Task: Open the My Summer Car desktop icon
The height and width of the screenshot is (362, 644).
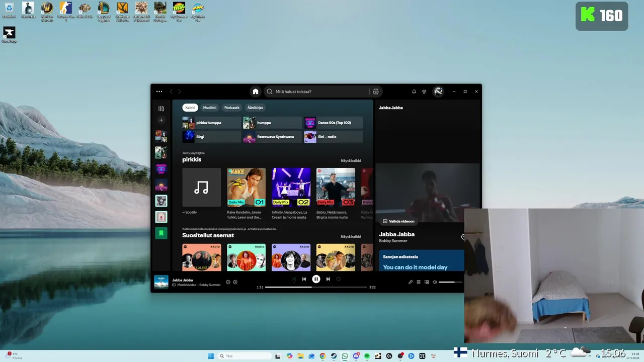Action: click(179, 11)
